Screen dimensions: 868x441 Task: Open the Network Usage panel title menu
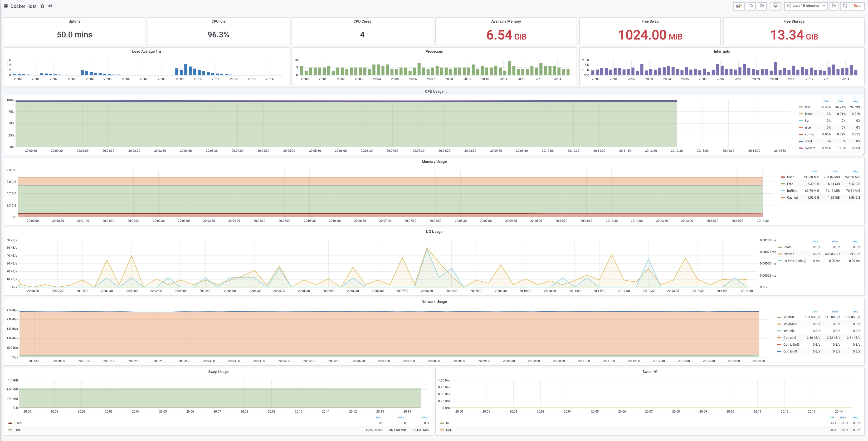click(x=434, y=302)
